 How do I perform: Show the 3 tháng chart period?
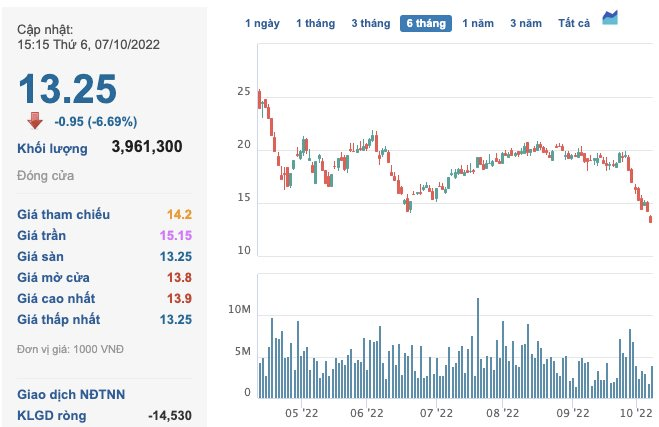(370, 22)
